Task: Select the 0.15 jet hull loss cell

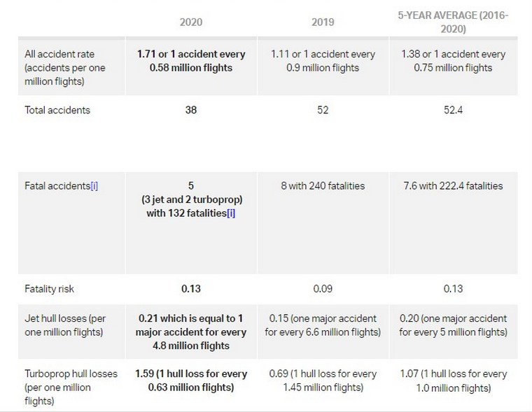Action: click(323, 325)
